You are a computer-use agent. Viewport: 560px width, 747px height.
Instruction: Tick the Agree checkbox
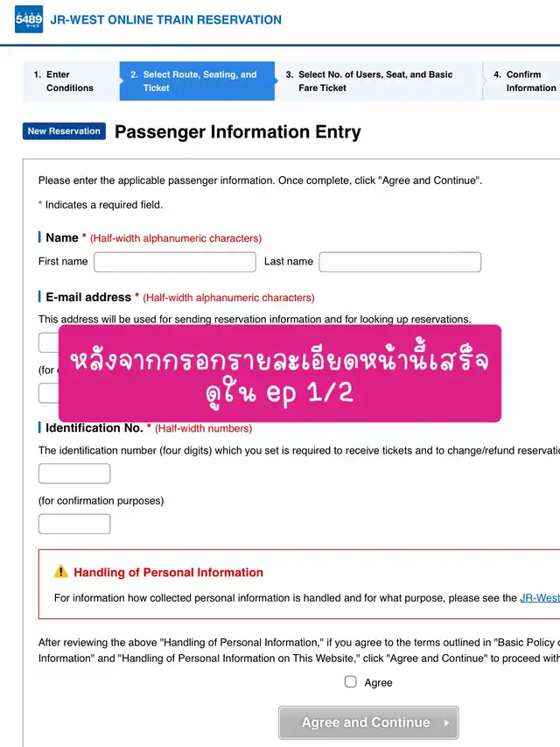coord(351,681)
